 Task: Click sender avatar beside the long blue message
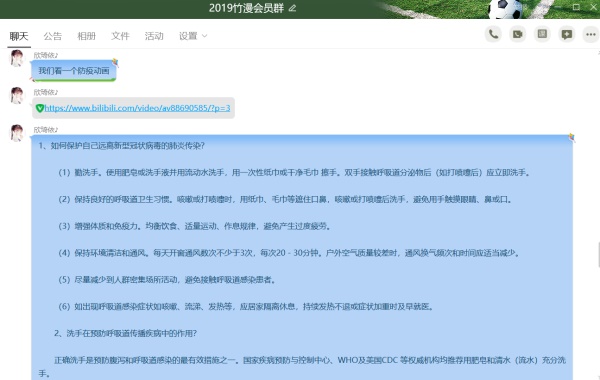coord(17,133)
